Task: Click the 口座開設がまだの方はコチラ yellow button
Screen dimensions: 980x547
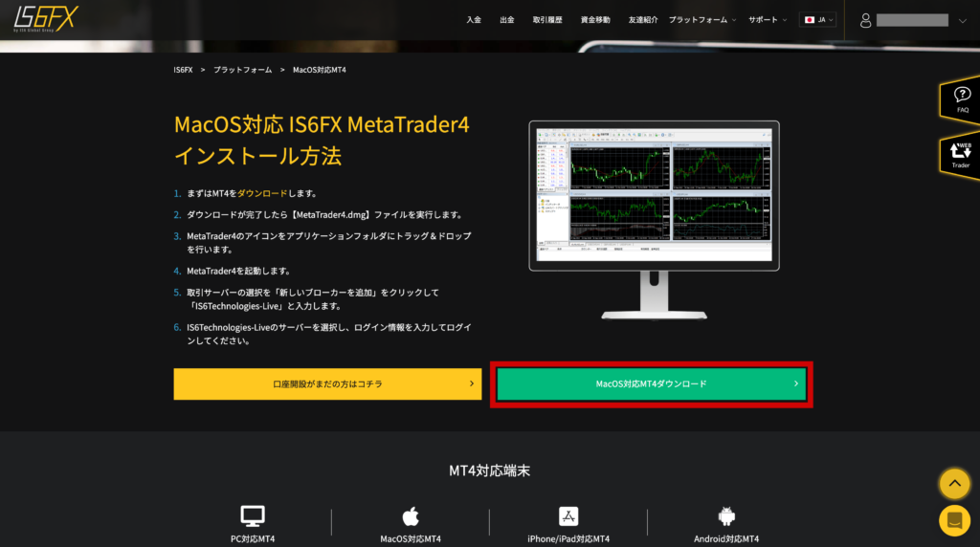Action: click(x=327, y=384)
